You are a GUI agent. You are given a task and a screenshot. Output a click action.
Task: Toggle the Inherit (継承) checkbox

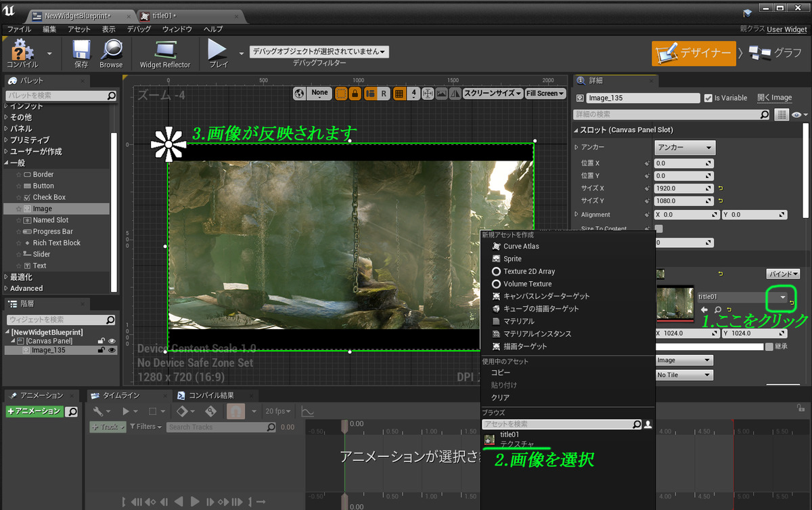[x=769, y=346]
